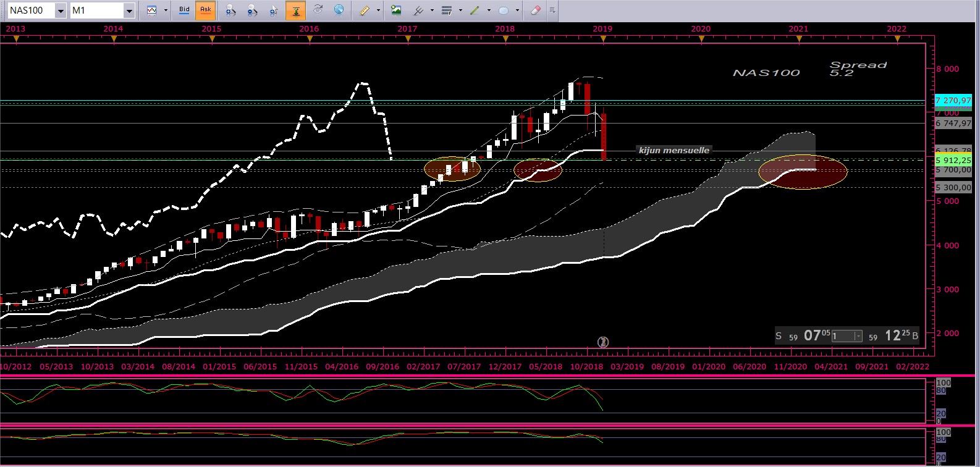
Task: Click the zoom in magnifier icon
Action: coord(230,11)
